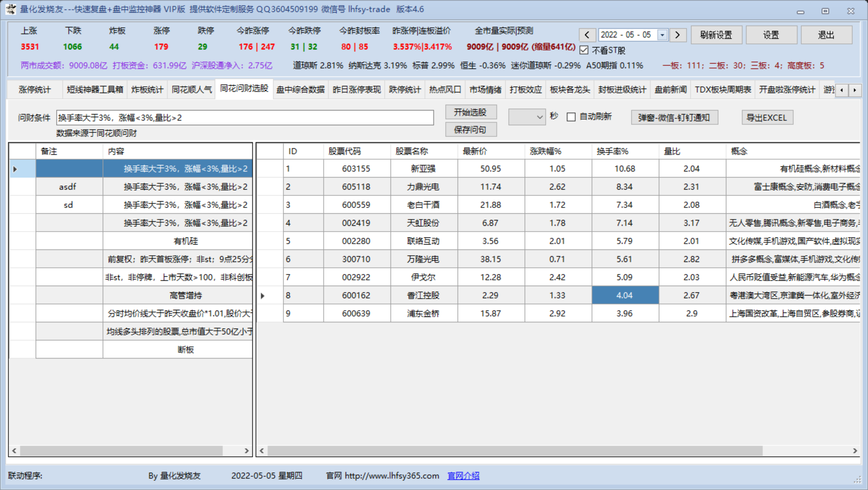
Task: Switch to TDX板块周期表 tab
Action: [723, 90]
